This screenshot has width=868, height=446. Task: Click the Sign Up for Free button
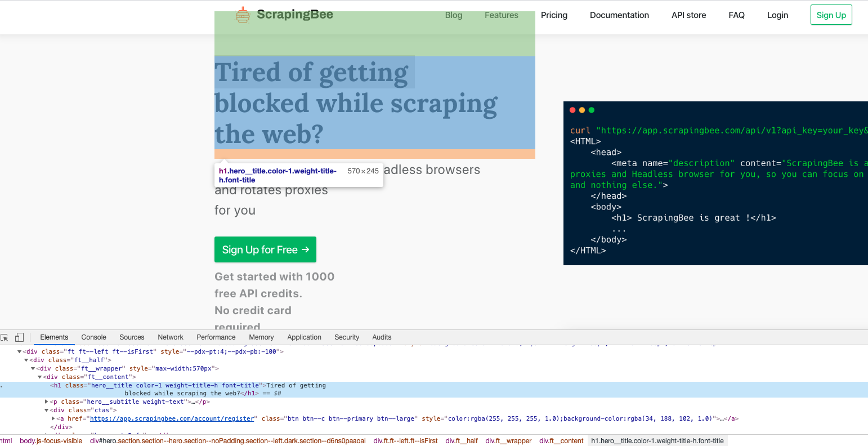pos(265,249)
